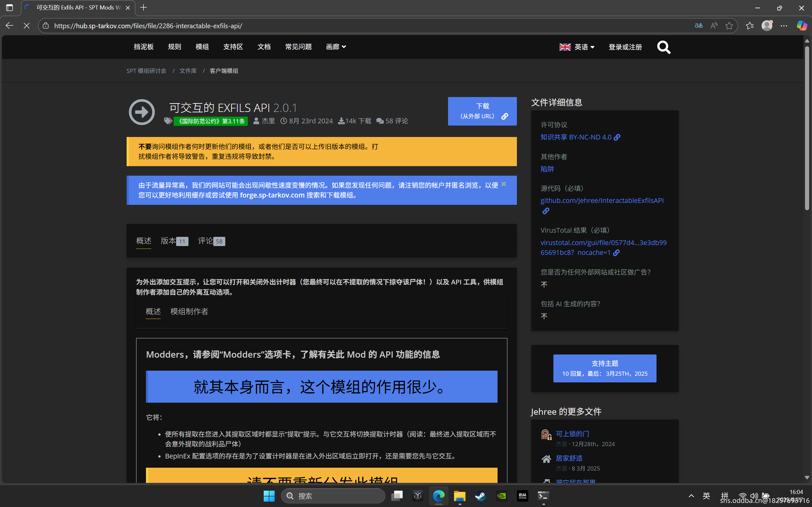Open a new browser tab
The image size is (812, 507).
144,7
